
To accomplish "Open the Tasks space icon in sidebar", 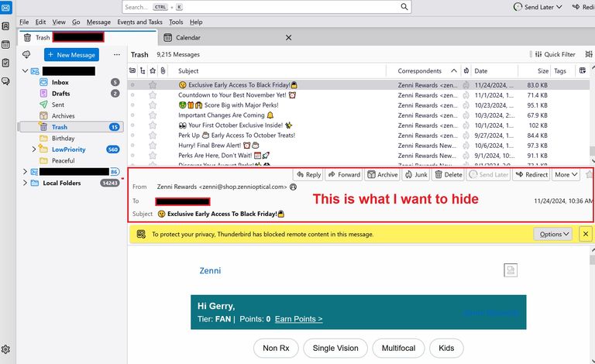I will click(x=5, y=63).
